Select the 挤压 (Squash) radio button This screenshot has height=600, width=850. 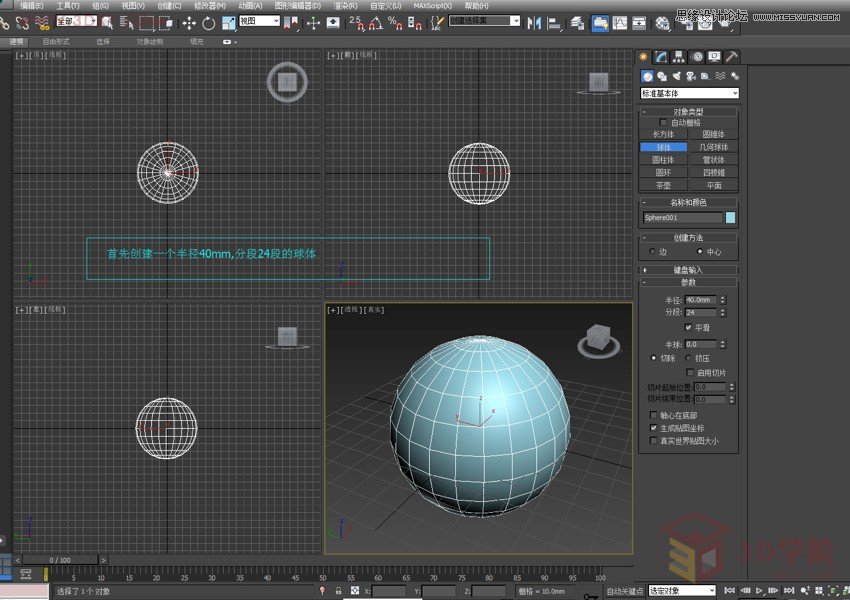click(x=688, y=357)
